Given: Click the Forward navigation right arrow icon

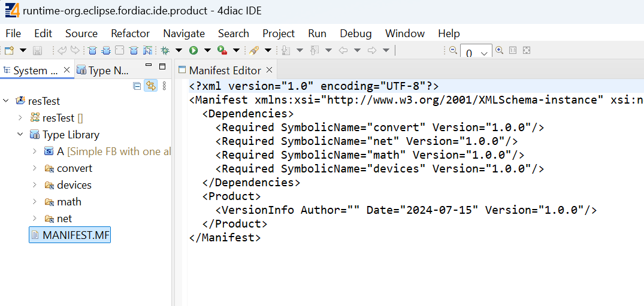Looking at the screenshot, I should [372, 50].
